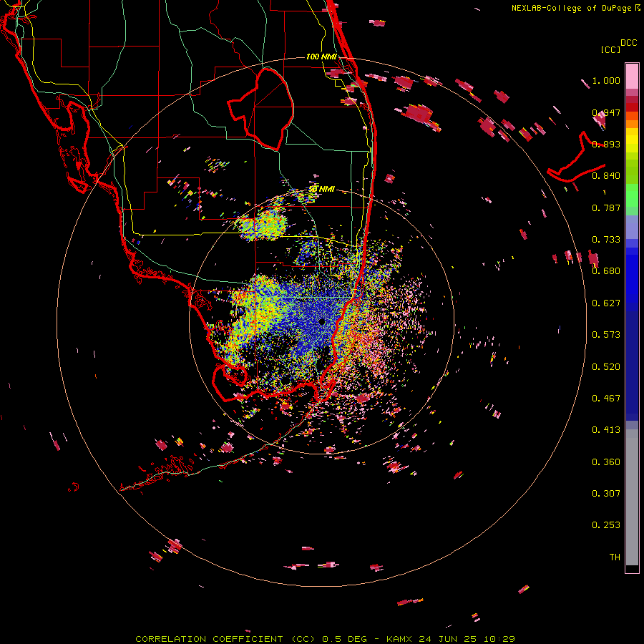644x644 pixels.
Task: Click the 100 NMI range ring label
Action: coord(321,57)
